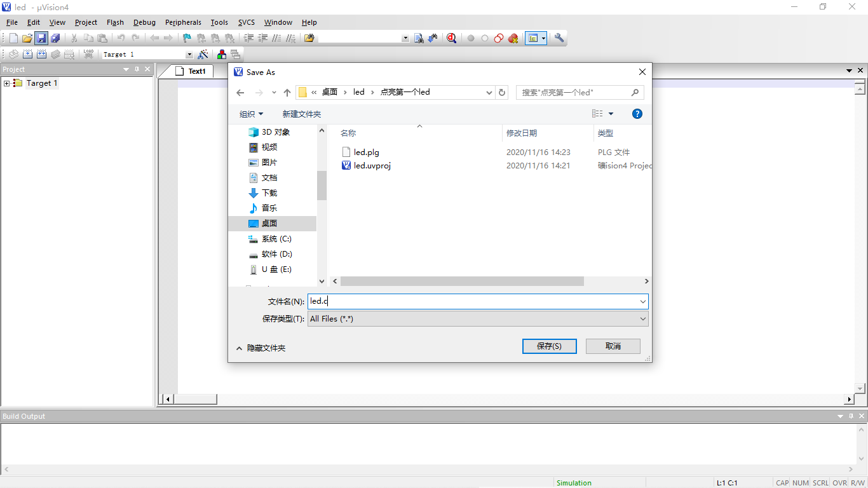Click the Indent selected text icon

(x=248, y=38)
